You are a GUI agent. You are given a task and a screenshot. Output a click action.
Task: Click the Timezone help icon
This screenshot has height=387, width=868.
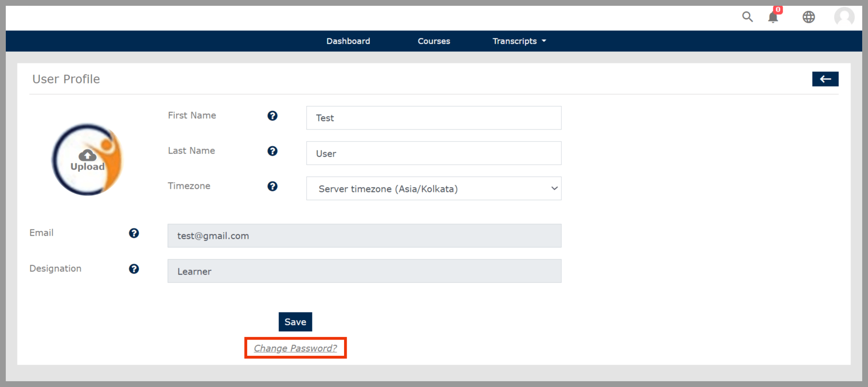(272, 187)
